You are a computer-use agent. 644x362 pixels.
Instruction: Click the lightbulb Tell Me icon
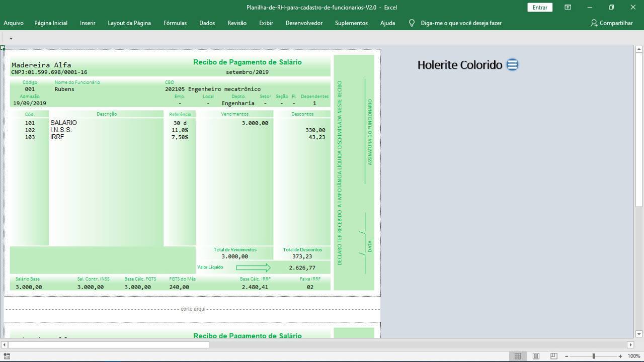[x=412, y=23]
